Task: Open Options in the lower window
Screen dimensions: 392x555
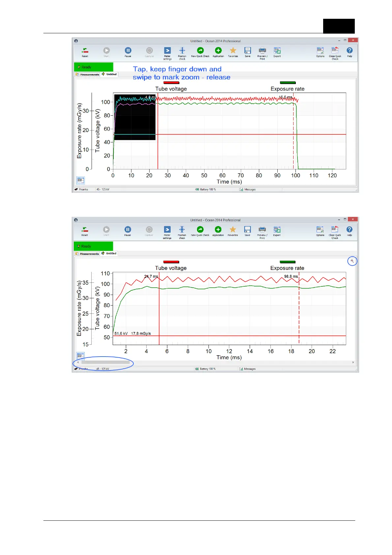Action: (x=320, y=231)
